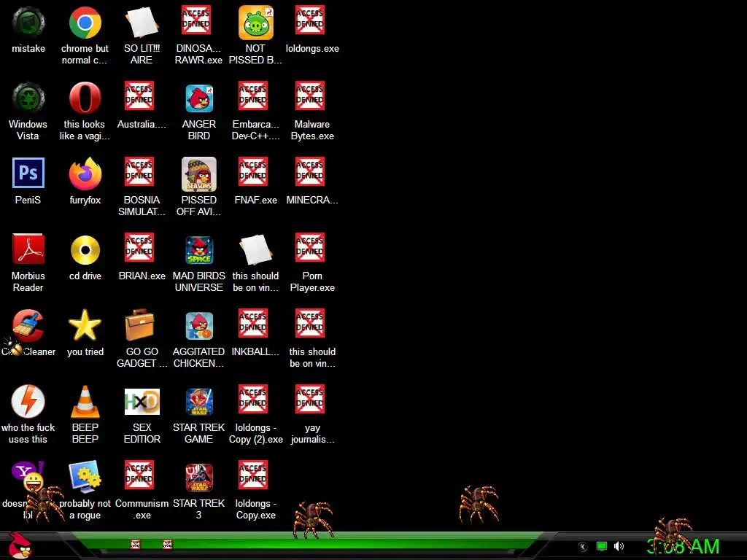Image resolution: width=747 pixels, height=560 pixels.
Task: Click second Access Denied taskbar item
Action: 167,544
